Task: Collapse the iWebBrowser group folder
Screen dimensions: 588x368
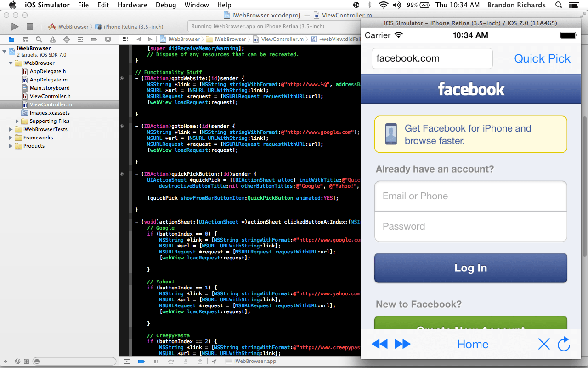Action: 11,63
